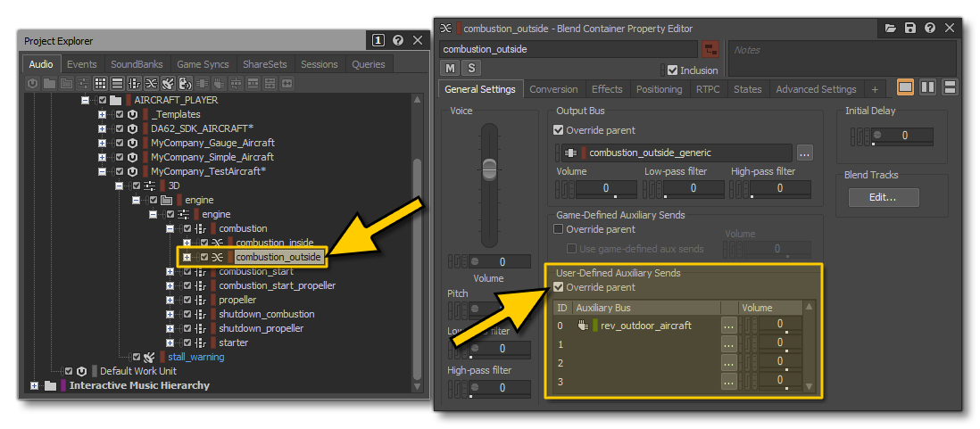Image resolution: width=980 pixels, height=429 pixels.
Task: Switch to side-by-side split panel layout icon
Action: (927, 87)
